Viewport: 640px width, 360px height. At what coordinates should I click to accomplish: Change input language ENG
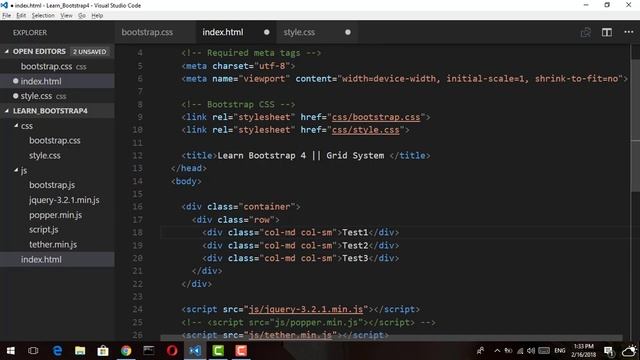tap(560, 351)
